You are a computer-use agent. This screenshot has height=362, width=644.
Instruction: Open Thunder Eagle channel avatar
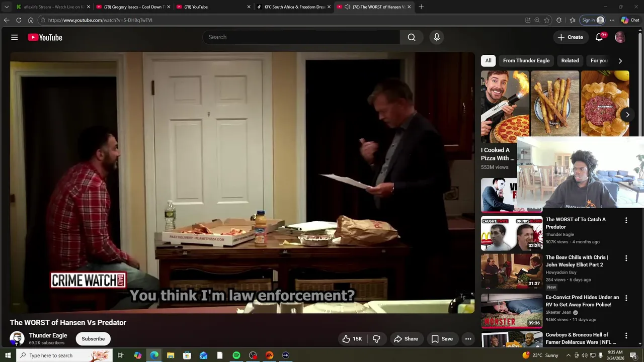pos(17,338)
